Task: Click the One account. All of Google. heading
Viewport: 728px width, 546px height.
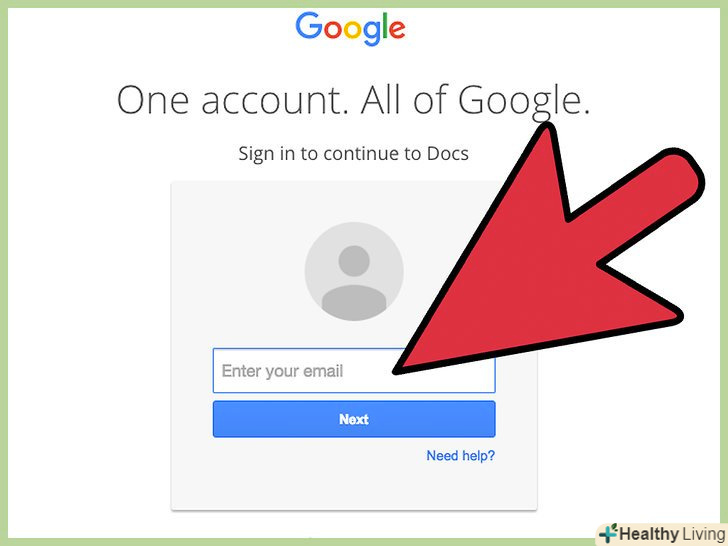Action: point(353,100)
